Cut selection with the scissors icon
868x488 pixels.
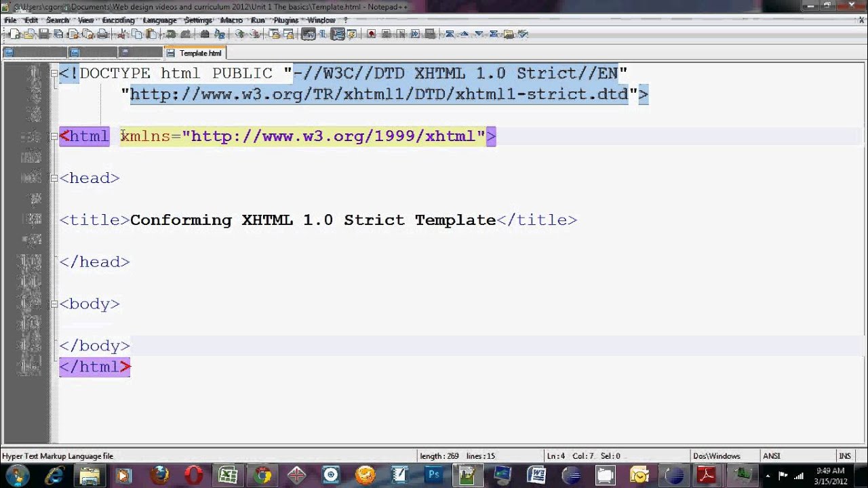click(x=122, y=34)
